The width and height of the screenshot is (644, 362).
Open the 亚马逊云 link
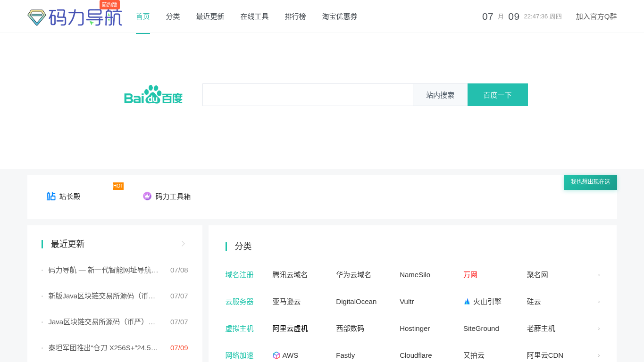(286, 302)
